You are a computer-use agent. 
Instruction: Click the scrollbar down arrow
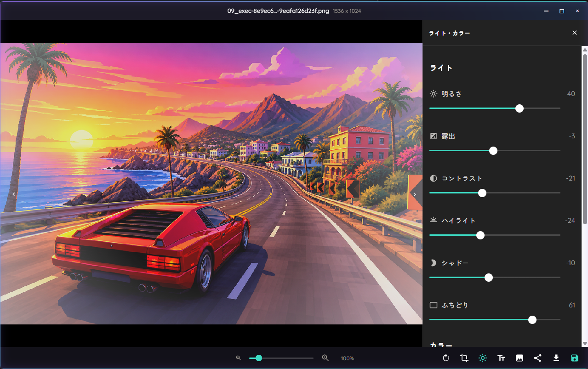tap(585, 344)
